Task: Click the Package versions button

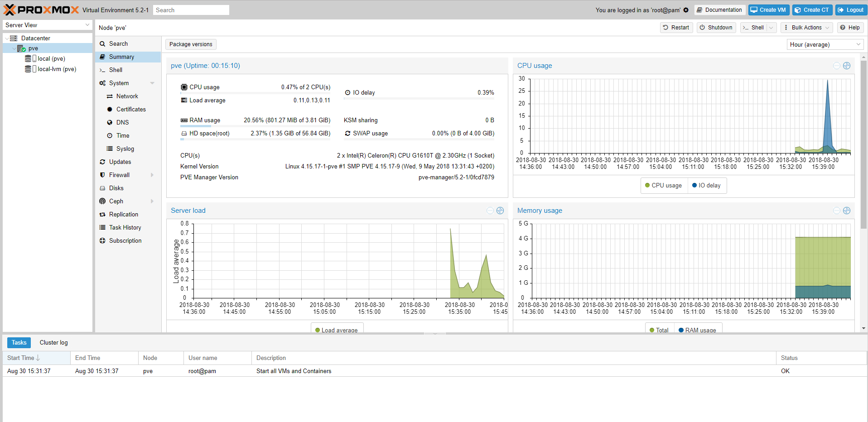Action: click(x=191, y=44)
